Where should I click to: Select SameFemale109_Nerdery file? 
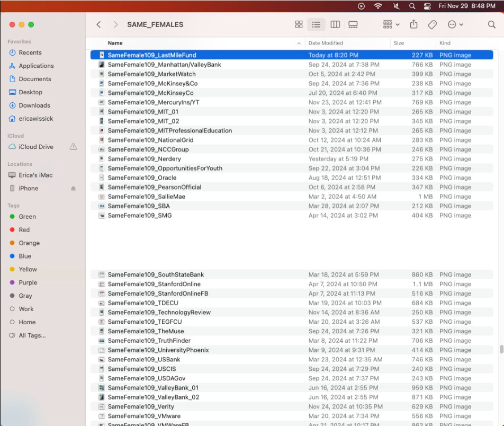point(292,159)
